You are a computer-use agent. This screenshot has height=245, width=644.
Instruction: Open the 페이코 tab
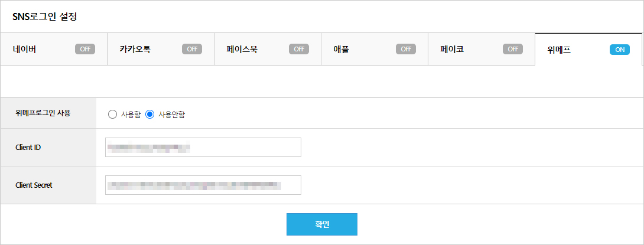(452, 49)
